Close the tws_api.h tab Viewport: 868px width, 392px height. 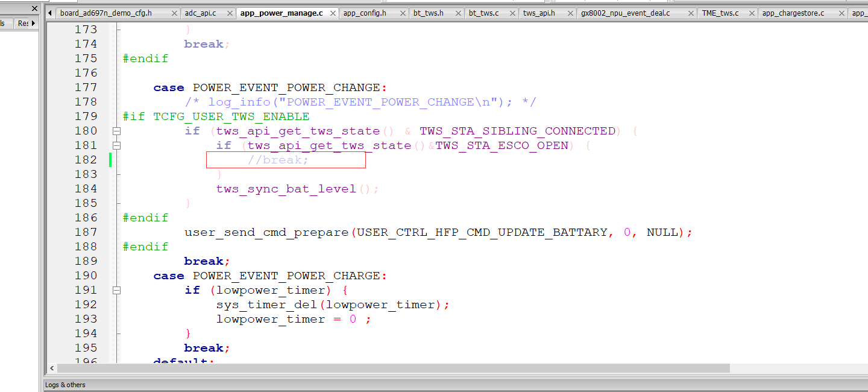[569, 13]
